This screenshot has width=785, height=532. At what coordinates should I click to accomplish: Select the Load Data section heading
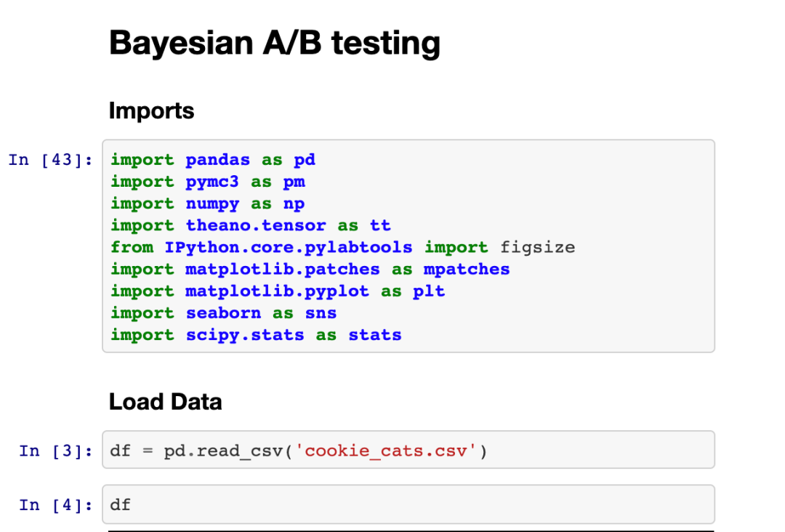coord(165,402)
